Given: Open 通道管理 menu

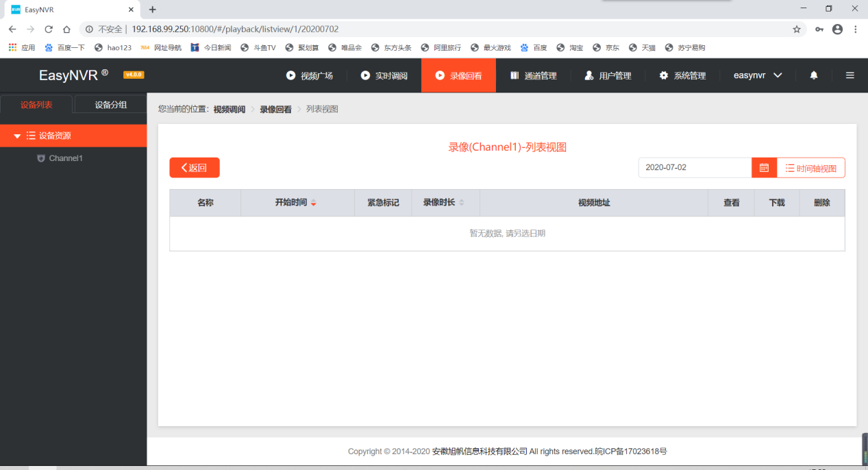Looking at the screenshot, I should [x=534, y=76].
